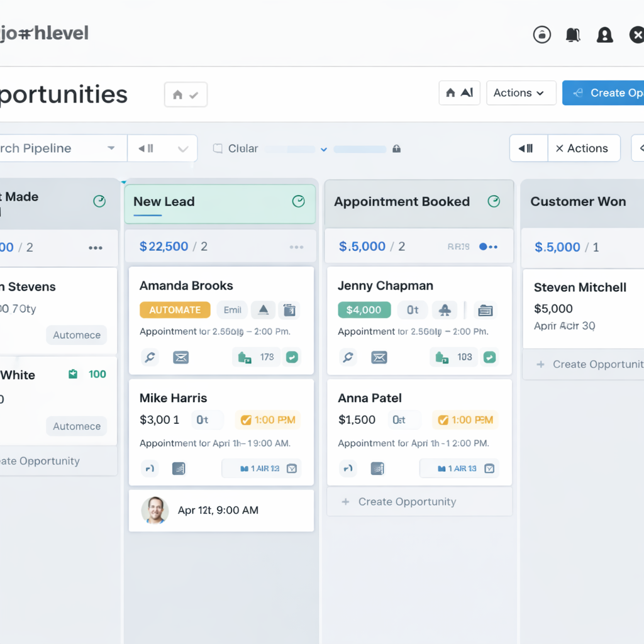Click the notification bell icon

[572, 35]
